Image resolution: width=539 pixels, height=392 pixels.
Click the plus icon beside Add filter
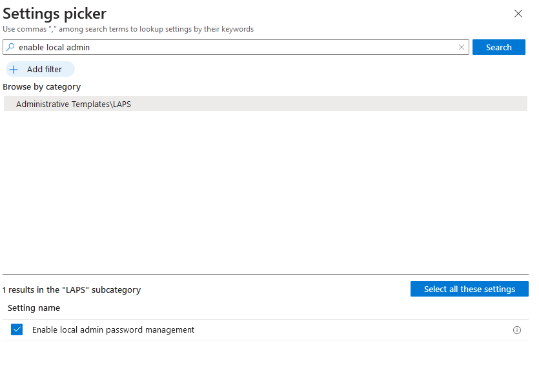click(14, 70)
